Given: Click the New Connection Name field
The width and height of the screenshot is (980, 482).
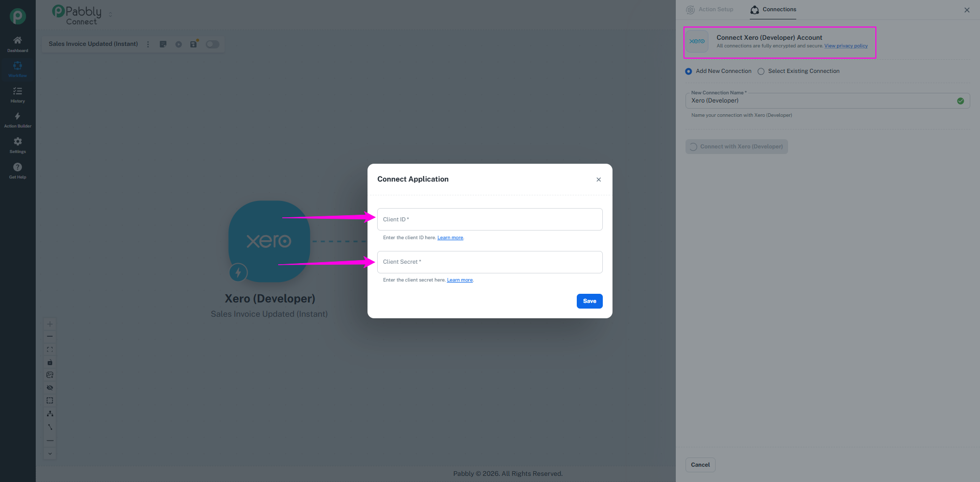Looking at the screenshot, I should point(827,100).
